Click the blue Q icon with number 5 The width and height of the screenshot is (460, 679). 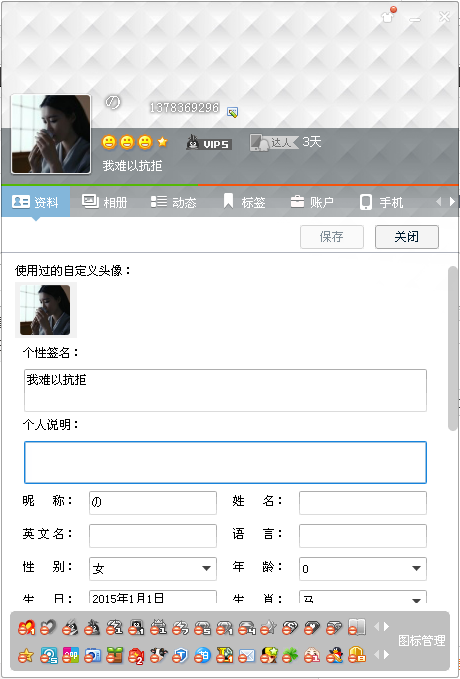[x=49, y=656]
